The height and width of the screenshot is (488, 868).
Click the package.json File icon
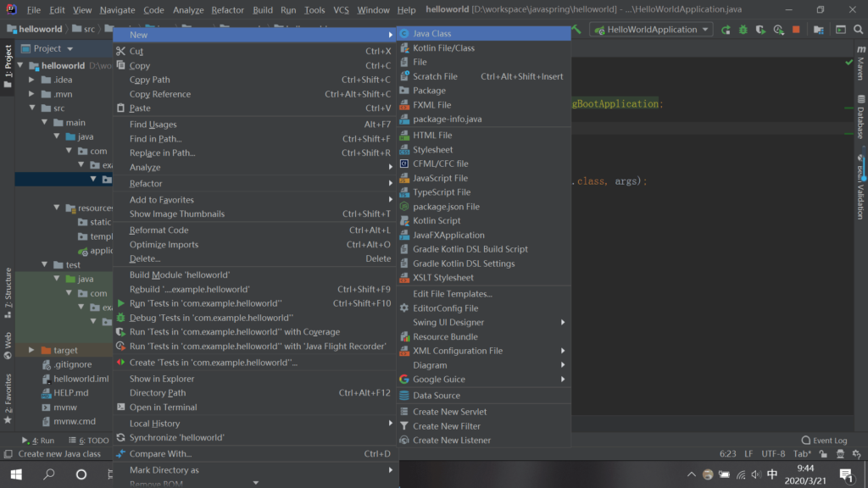pyautogui.click(x=404, y=207)
